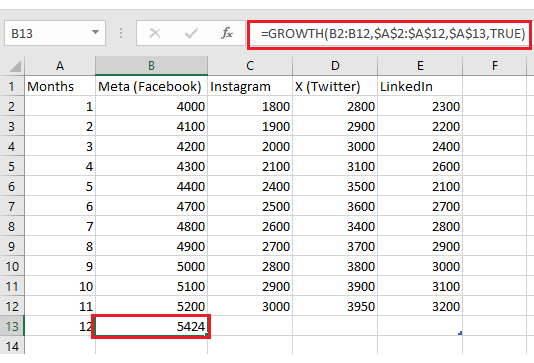Select month 12 cell in column A

(x=60, y=326)
